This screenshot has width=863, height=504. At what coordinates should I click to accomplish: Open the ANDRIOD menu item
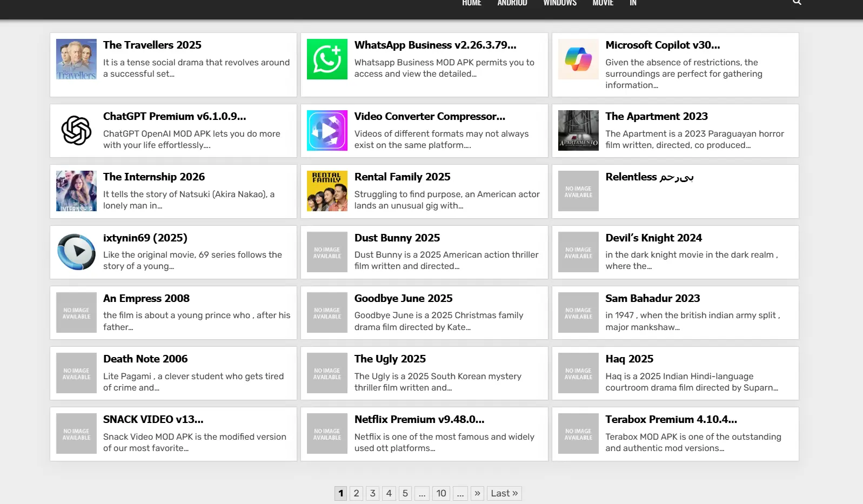(512, 3)
